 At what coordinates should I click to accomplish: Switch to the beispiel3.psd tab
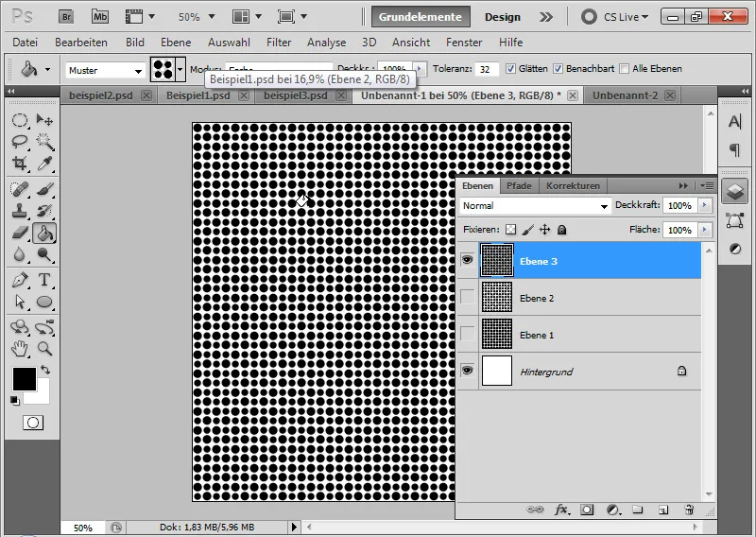296,95
